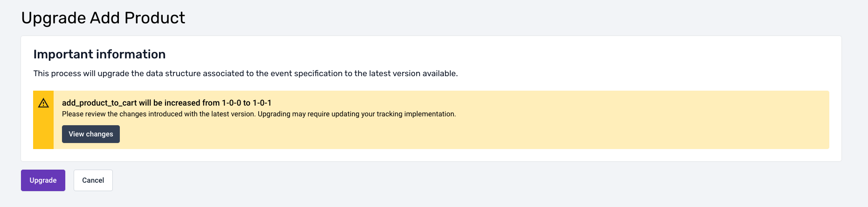This screenshot has width=868, height=207.
Task: Click the Upgrade Add Product page title
Action: pos(103,18)
